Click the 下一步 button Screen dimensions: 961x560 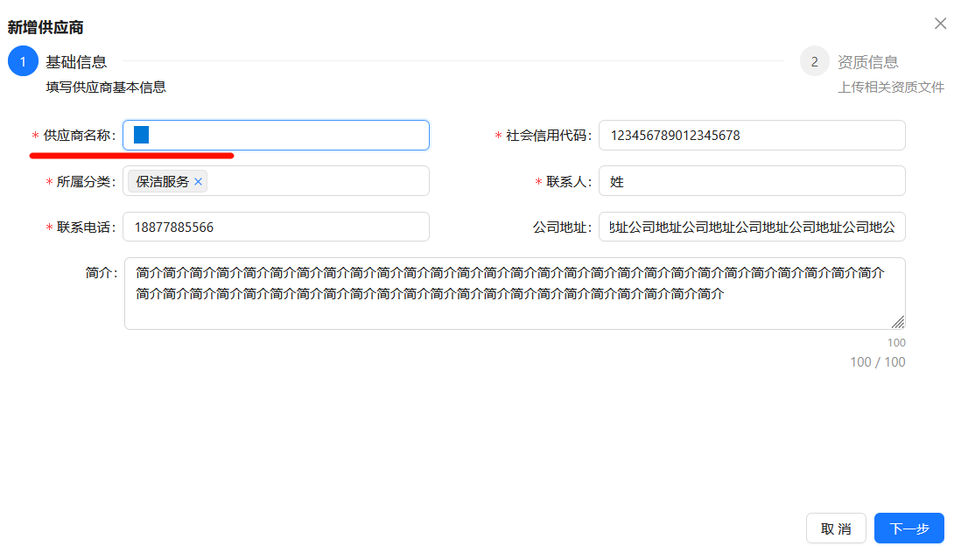coord(908,528)
